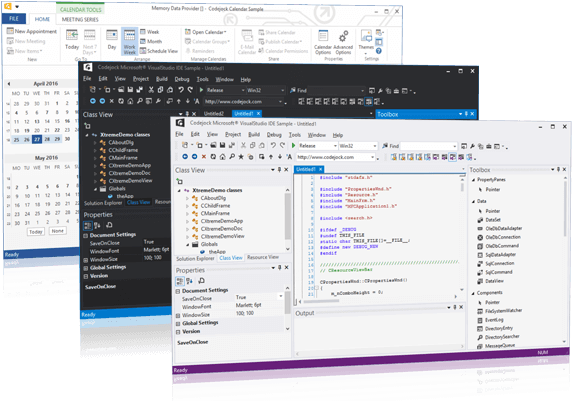Click None button under Calendar date picker
The width and height of the screenshot is (572, 401).
click(x=58, y=231)
